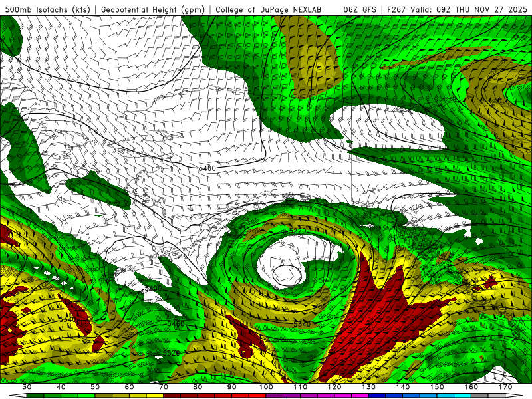The image size is (532, 399).
Task: Click the yellow swatch in the color bar
Action: [x=155, y=396]
